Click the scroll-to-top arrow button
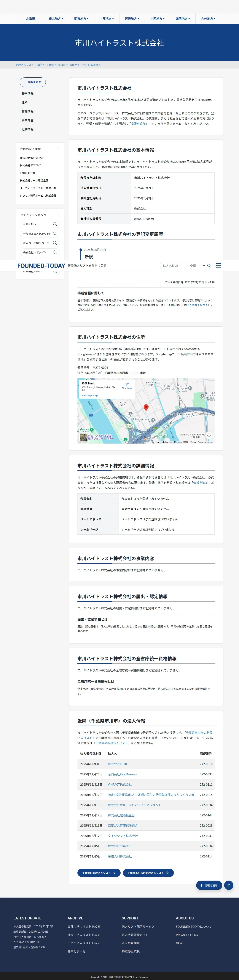 click(x=229, y=885)
